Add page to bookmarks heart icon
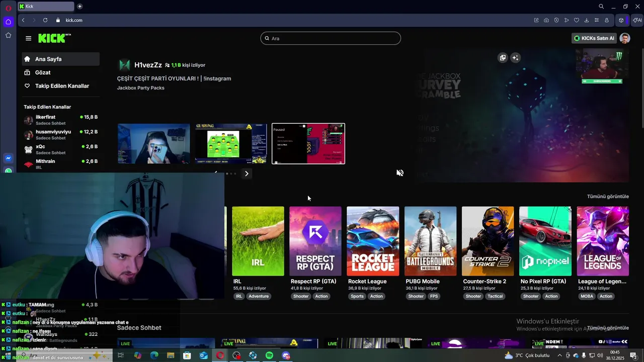The width and height of the screenshot is (644, 362). [x=577, y=20]
